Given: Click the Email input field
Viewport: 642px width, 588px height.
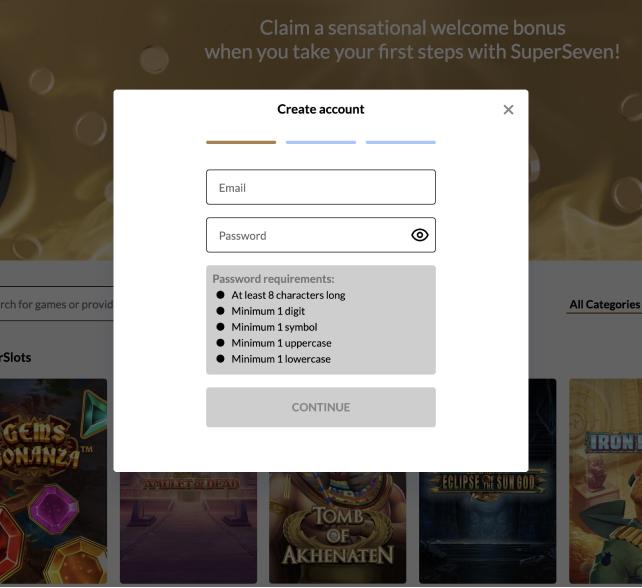Looking at the screenshot, I should pyautogui.click(x=321, y=187).
